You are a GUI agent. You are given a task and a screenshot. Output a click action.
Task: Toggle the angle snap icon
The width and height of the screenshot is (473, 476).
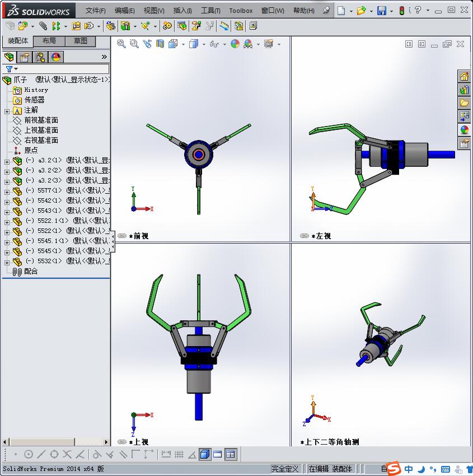click(x=192, y=455)
